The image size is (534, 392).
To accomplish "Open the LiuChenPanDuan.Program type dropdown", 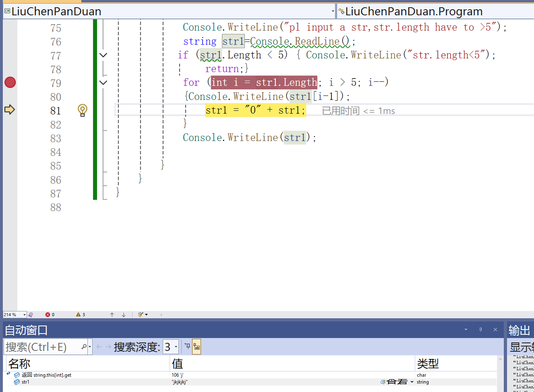I will (x=435, y=11).
